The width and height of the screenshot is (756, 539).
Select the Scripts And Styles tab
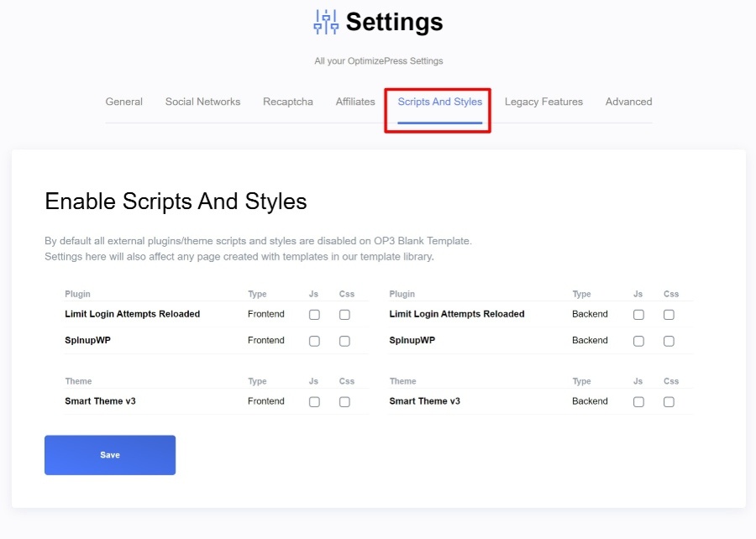[439, 102]
